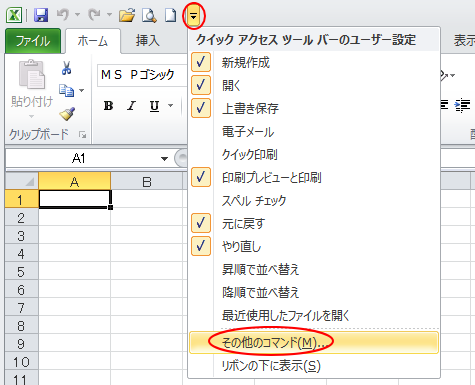Select row 5 header
Screen dimensions: 475x385
coord(22,272)
